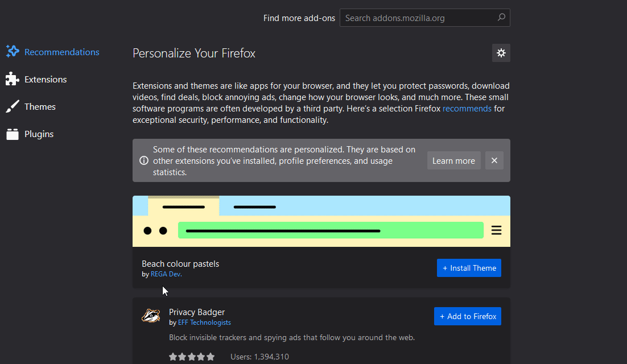Open the REGA Dev. author link

pos(166,274)
